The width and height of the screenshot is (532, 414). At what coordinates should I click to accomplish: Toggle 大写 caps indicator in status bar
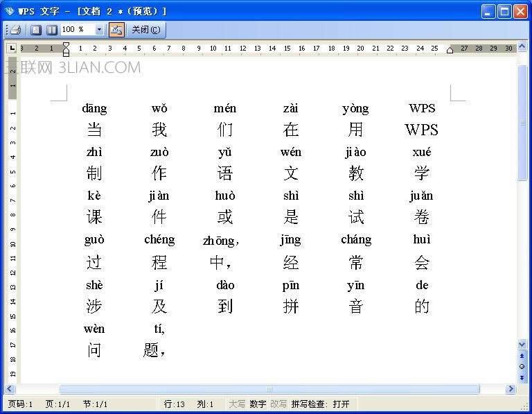click(237, 404)
